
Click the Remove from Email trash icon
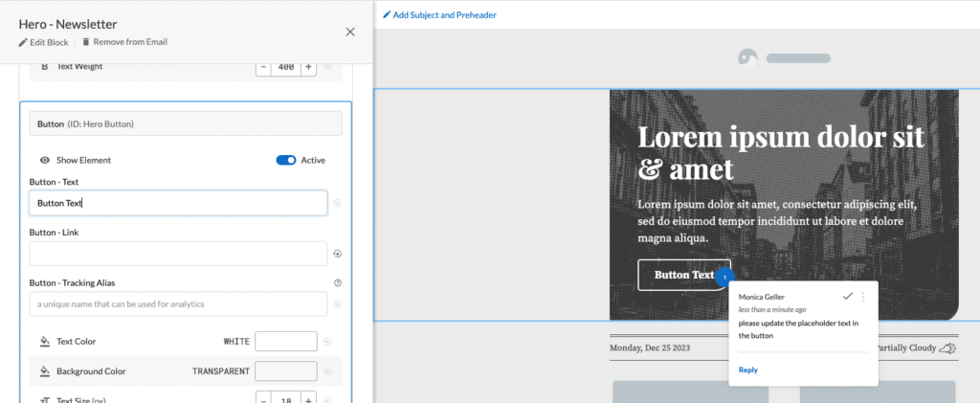(86, 42)
